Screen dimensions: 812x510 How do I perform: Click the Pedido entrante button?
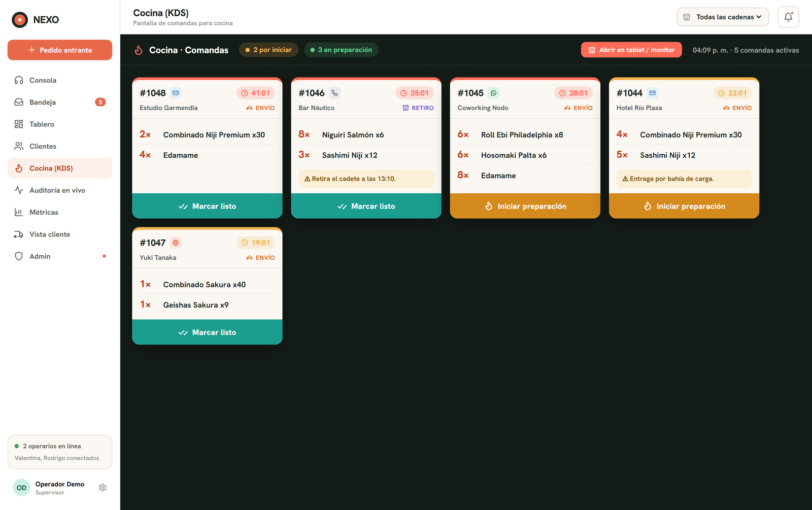60,50
